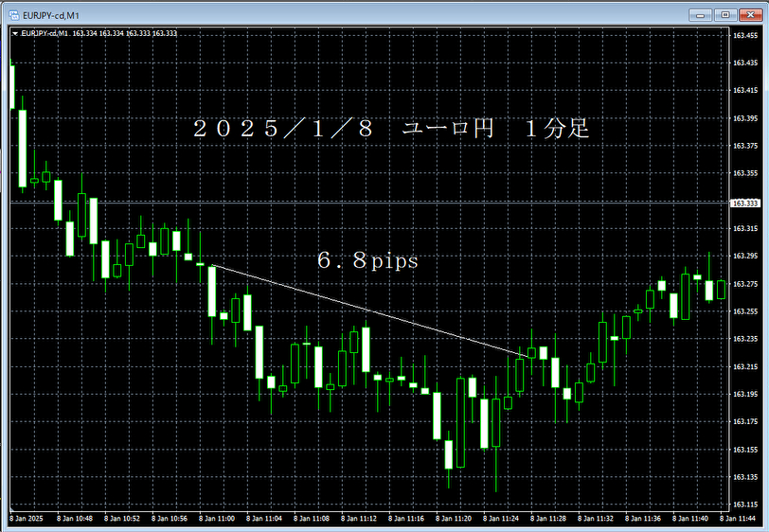
Task: Click the 163.275 price axis label
Action: coord(745,284)
